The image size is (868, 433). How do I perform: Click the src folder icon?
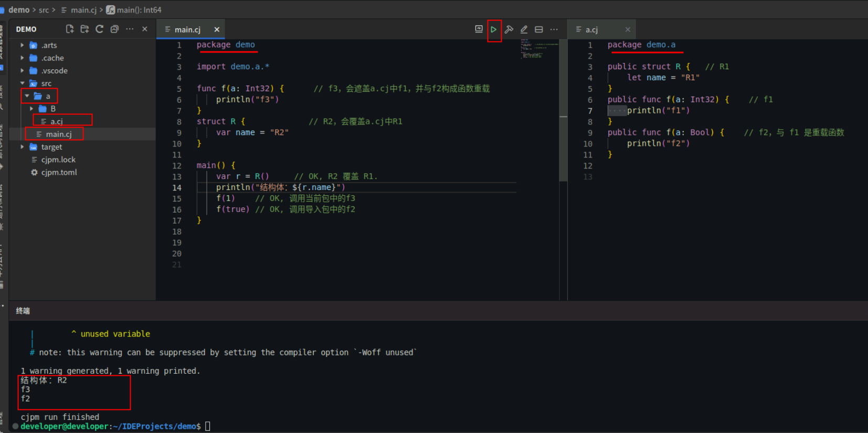[x=34, y=83]
